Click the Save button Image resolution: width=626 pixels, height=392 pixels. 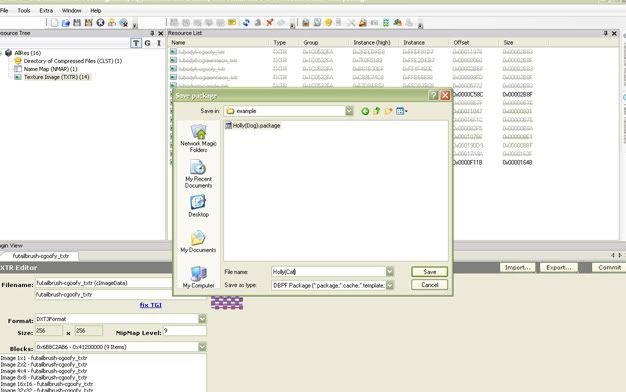(x=430, y=272)
